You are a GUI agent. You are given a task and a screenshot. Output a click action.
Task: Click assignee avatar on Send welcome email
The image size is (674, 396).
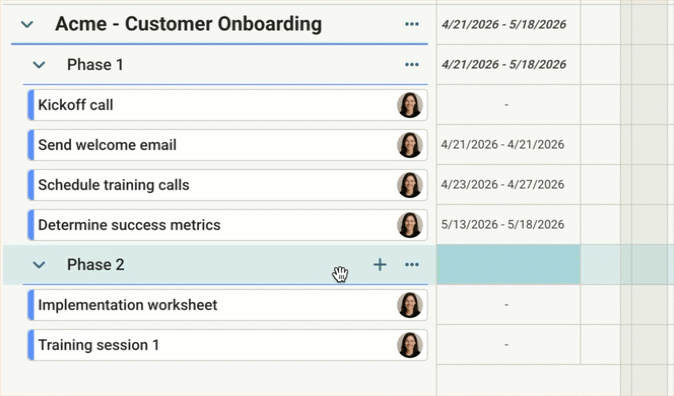coord(410,145)
